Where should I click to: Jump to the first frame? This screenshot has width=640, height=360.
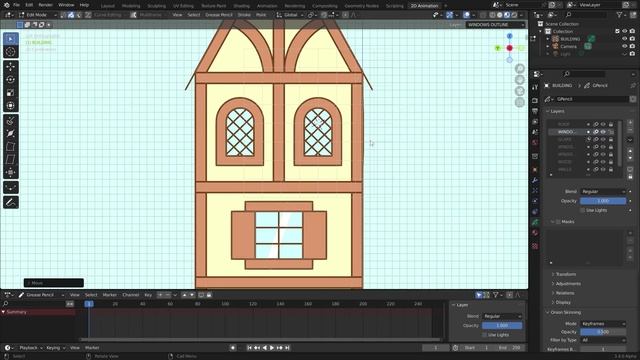pos(249,348)
